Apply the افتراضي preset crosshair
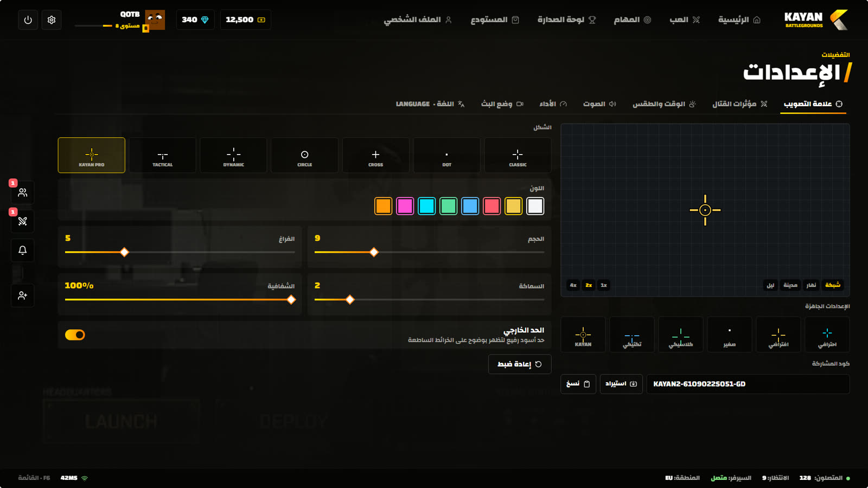The height and width of the screenshot is (488, 868). (x=778, y=335)
